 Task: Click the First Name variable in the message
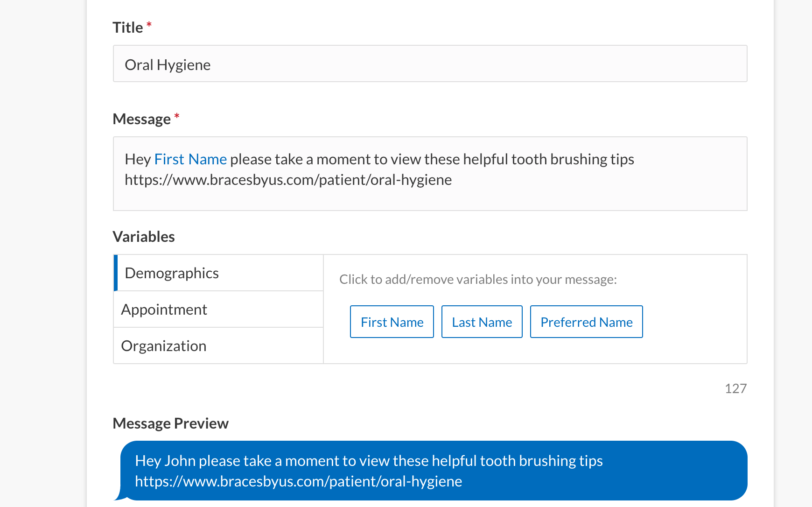190,160
